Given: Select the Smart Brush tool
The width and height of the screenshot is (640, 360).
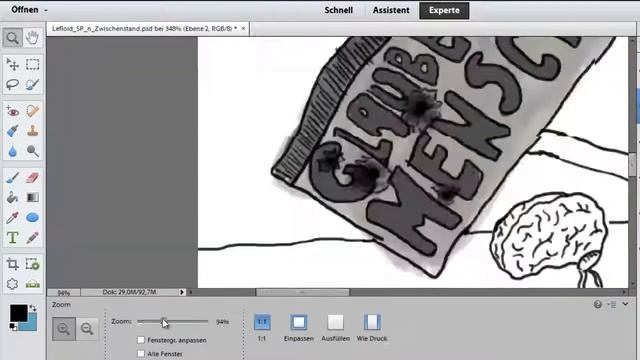Looking at the screenshot, I should click(x=13, y=131).
